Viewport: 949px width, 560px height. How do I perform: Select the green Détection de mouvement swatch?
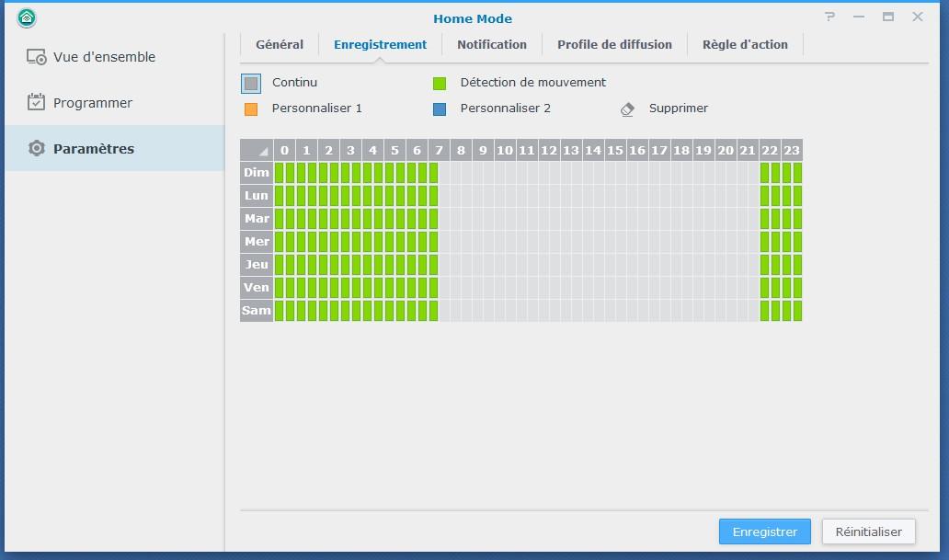[x=440, y=84]
